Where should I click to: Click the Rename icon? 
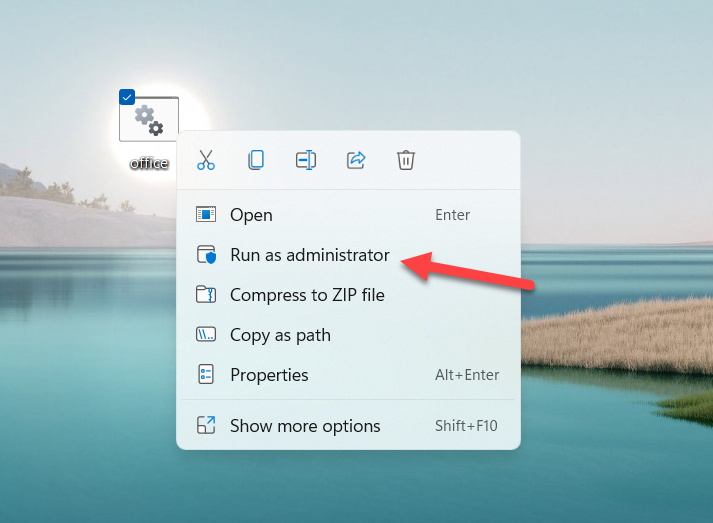pos(306,160)
